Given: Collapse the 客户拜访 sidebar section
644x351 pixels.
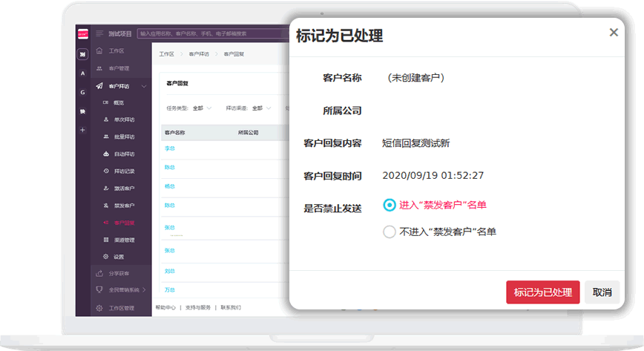Looking at the screenshot, I should pyautogui.click(x=144, y=86).
